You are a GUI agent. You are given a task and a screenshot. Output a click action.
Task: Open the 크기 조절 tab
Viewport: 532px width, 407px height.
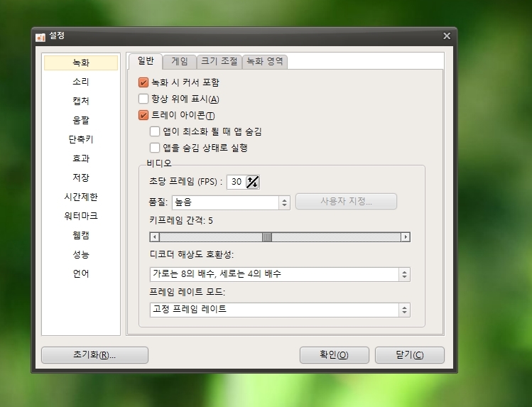(219, 62)
